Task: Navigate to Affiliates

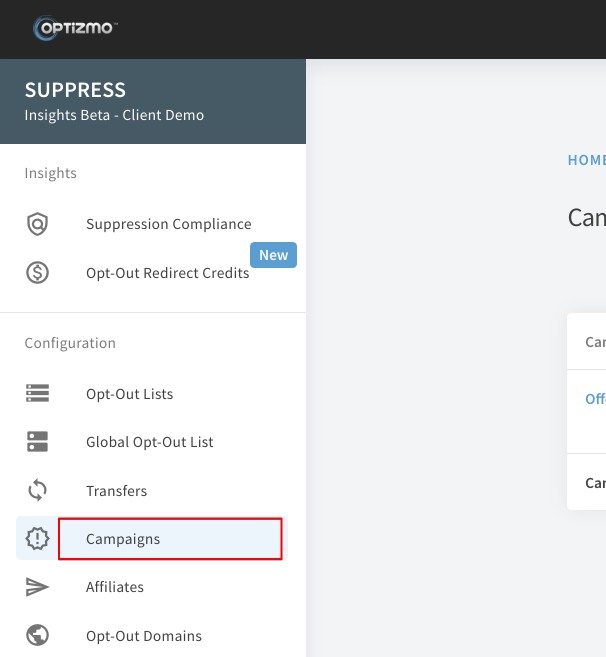Action: pyautogui.click(x=115, y=587)
